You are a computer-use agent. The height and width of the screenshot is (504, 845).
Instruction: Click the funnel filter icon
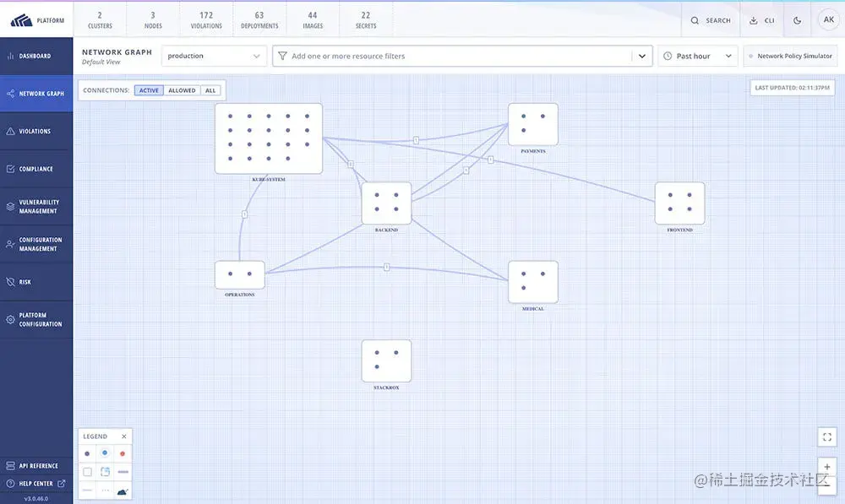click(x=282, y=56)
